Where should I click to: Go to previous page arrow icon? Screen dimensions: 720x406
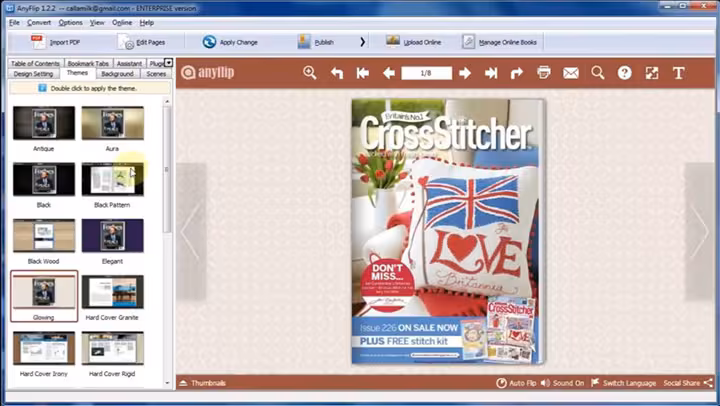[x=389, y=73]
